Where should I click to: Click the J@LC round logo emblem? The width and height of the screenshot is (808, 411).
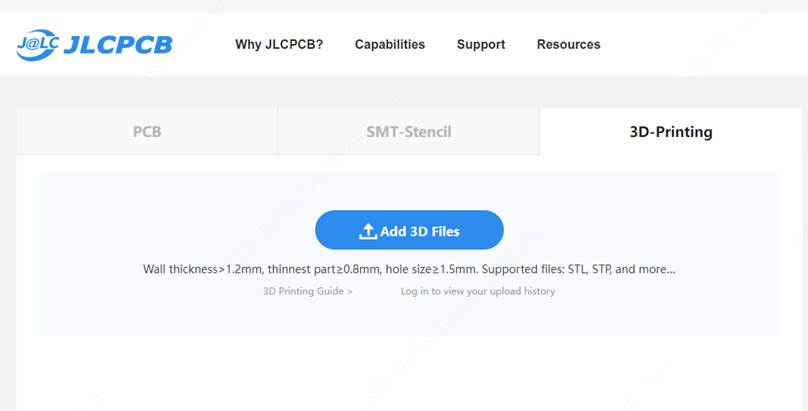click(38, 45)
